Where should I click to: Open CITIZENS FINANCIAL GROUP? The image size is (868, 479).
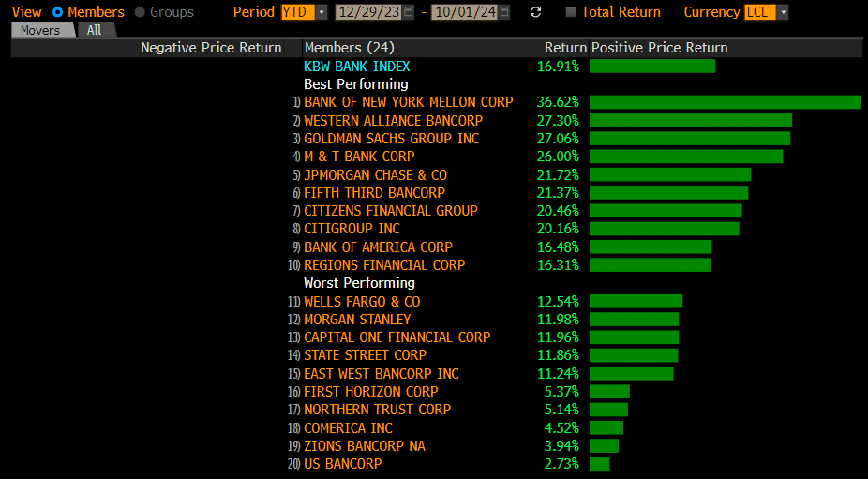[x=390, y=211]
